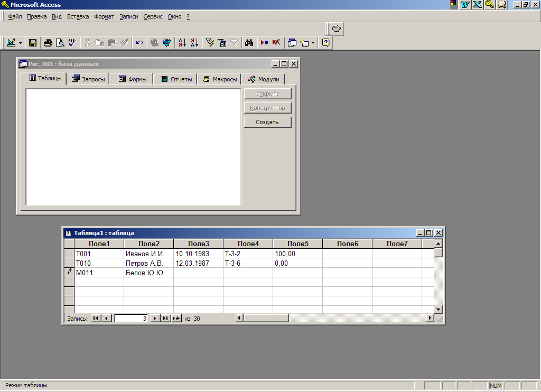The height and width of the screenshot is (392, 541).
Task: Select the Поле5 column header
Action: click(298, 244)
